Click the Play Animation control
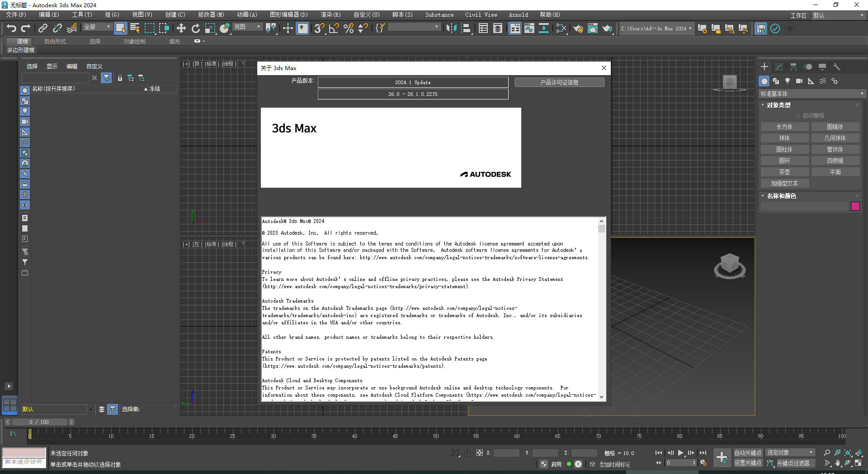This screenshot has width=868, height=474. tap(681, 453)
